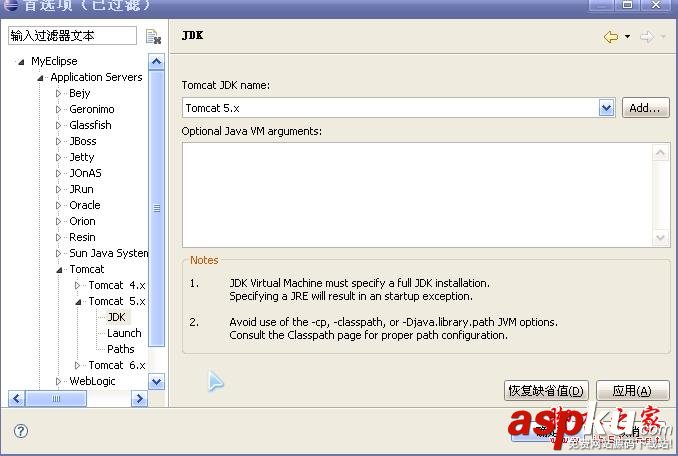This screenshot has width=678, height=456.
Task: Open the back history dropdown arrow
Action: (x=627, y=37)
